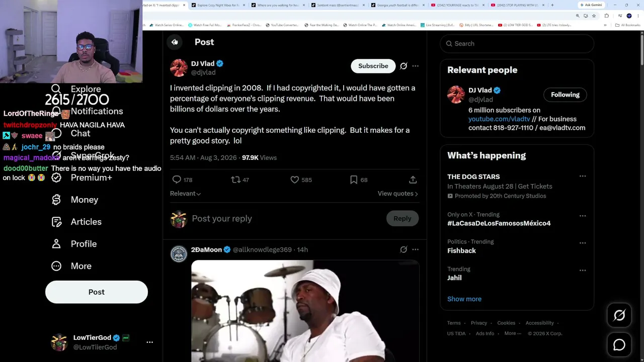The image size is (644, 362).
Task: Share the post using upload arrow icon
Action: (413, 179)
